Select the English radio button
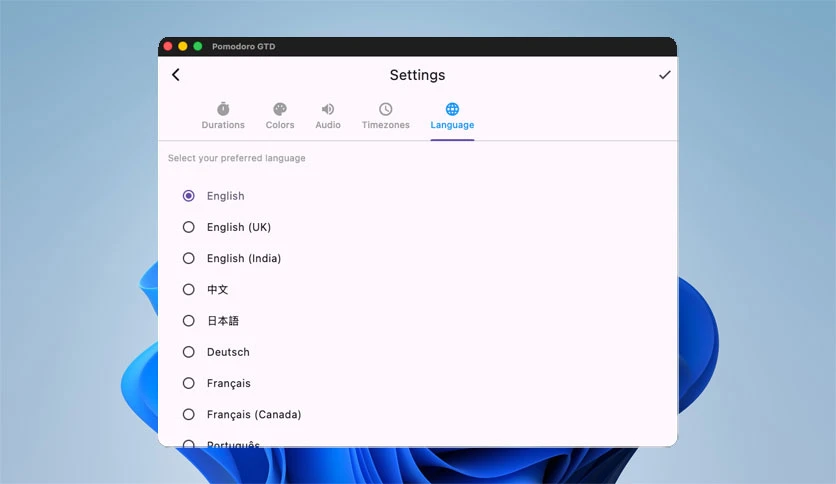 pos(188,196)
